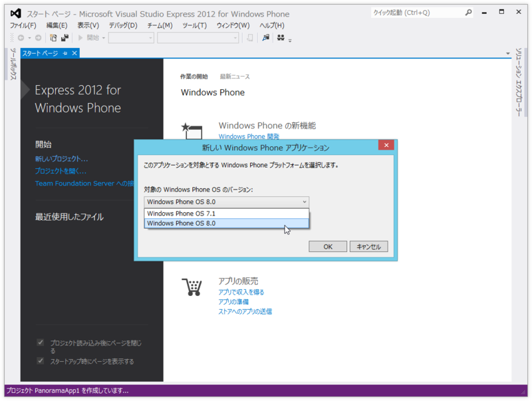Screen dimensions: 532x401
Task: Click the toolbar drag handle grip
Action: tap(12, 38)
